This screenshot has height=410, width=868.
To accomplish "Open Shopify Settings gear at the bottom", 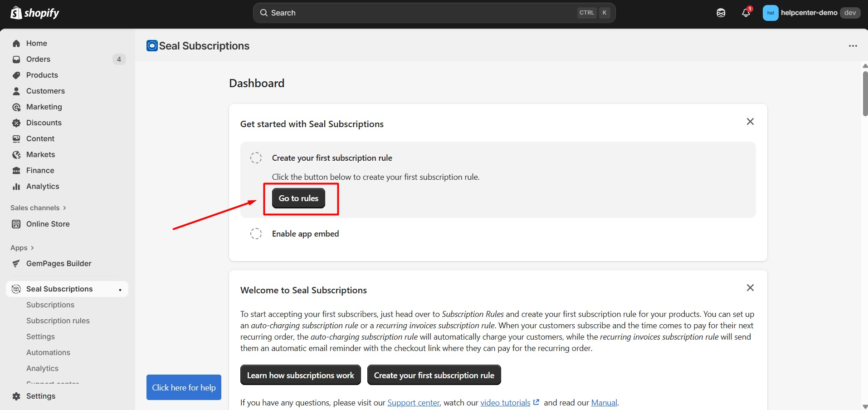I will pos(17,396).
